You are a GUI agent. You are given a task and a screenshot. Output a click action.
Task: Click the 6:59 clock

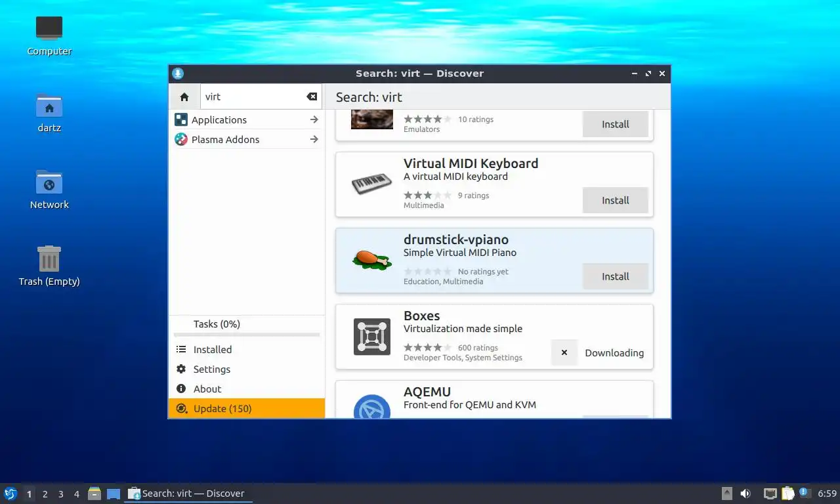tap(827, 493)
